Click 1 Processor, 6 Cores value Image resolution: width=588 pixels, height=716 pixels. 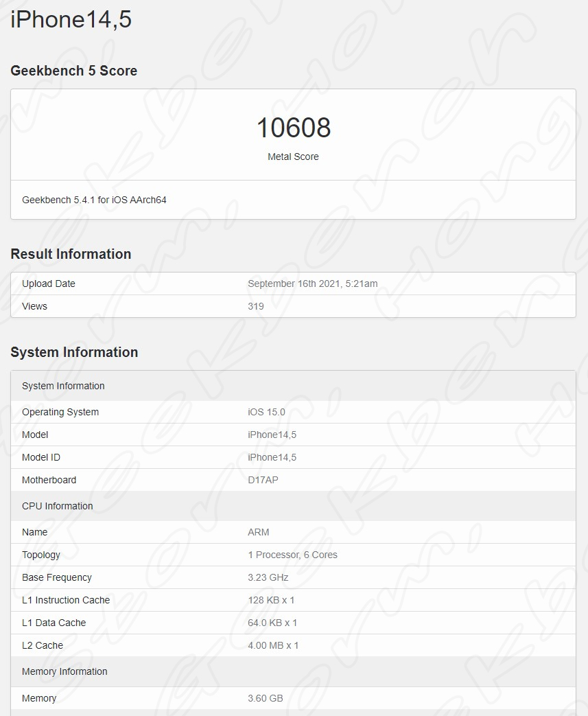(x=293, y=555)
